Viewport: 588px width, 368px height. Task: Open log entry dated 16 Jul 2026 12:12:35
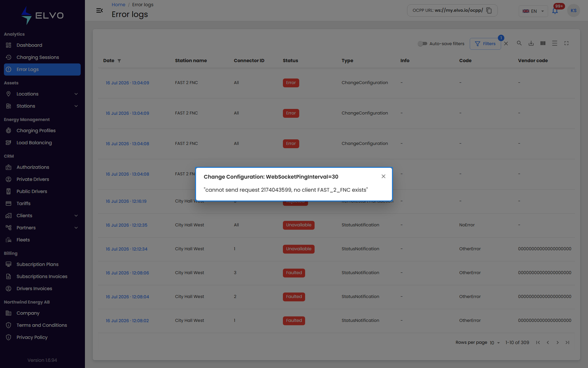click(126, 225)
